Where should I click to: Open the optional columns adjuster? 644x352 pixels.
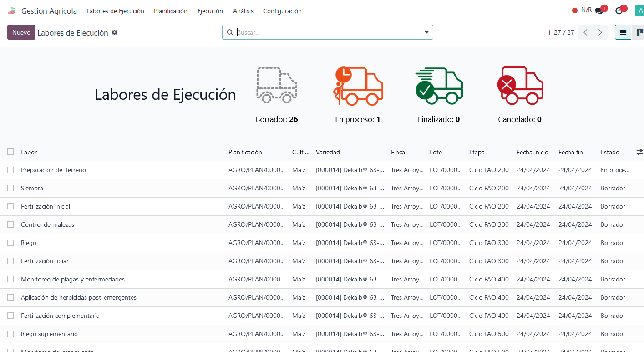click(639, 152)
